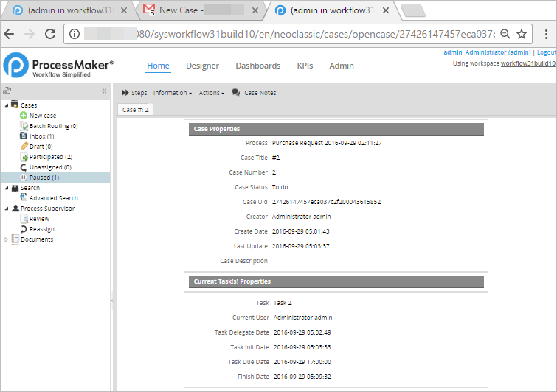Collapse the Cases tree node
The height and width of the screenshot is (392, 557).
click(x=7, y=105)
